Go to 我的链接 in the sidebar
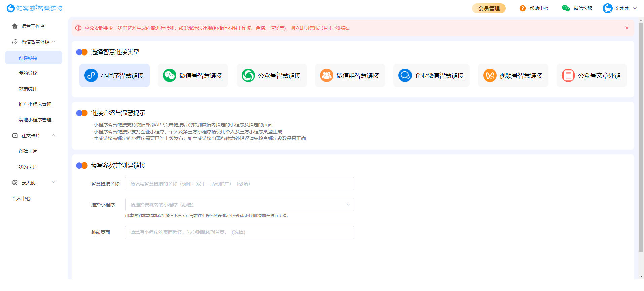The height and width of the screenshot is (291, 644). [x=28, y=73]
